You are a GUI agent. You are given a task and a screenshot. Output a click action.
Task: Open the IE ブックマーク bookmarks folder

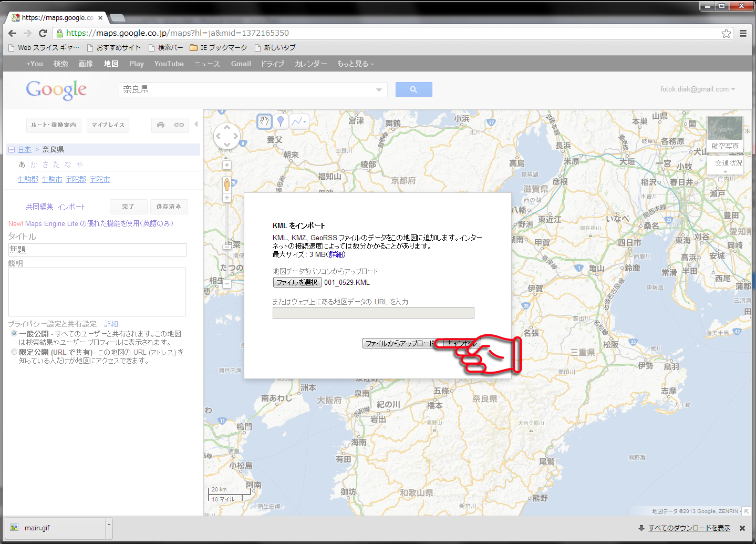tap(219, 48)
